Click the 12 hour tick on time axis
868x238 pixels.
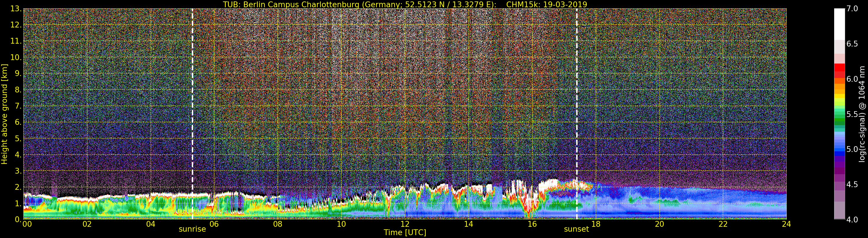[x=405, y=224]
